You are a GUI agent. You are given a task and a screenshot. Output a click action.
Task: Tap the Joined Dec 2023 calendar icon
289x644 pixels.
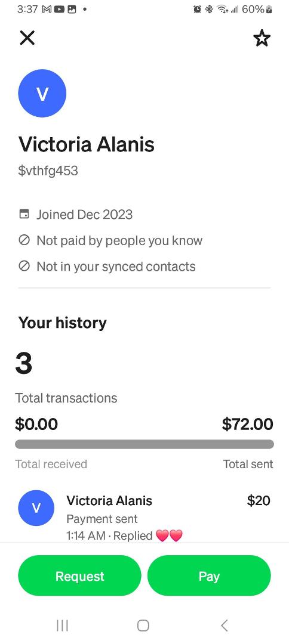24,214
